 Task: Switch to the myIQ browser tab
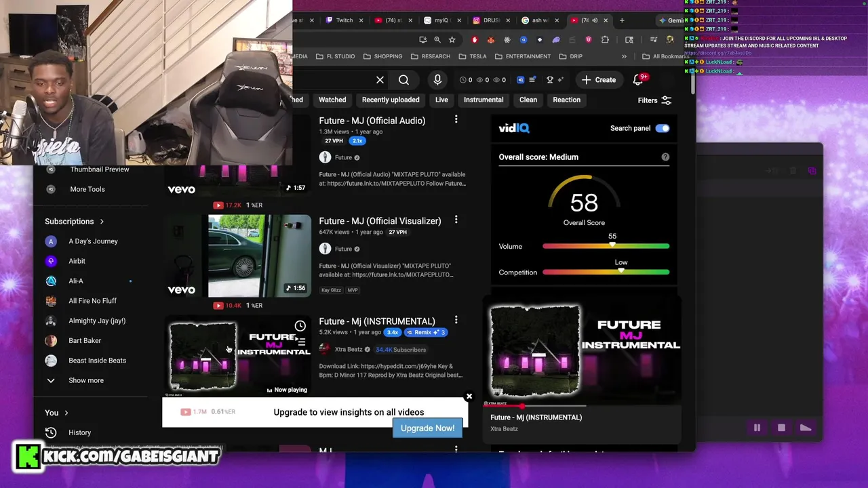[x=441, y=20]
